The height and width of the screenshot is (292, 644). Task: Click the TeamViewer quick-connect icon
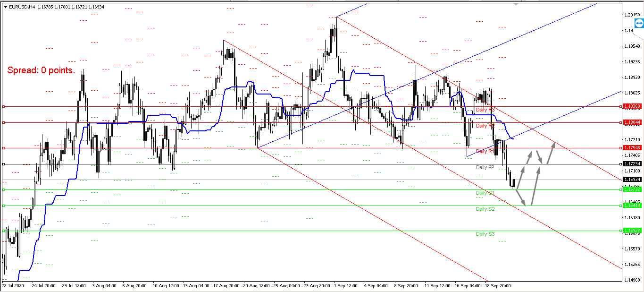tap(639, 22)
